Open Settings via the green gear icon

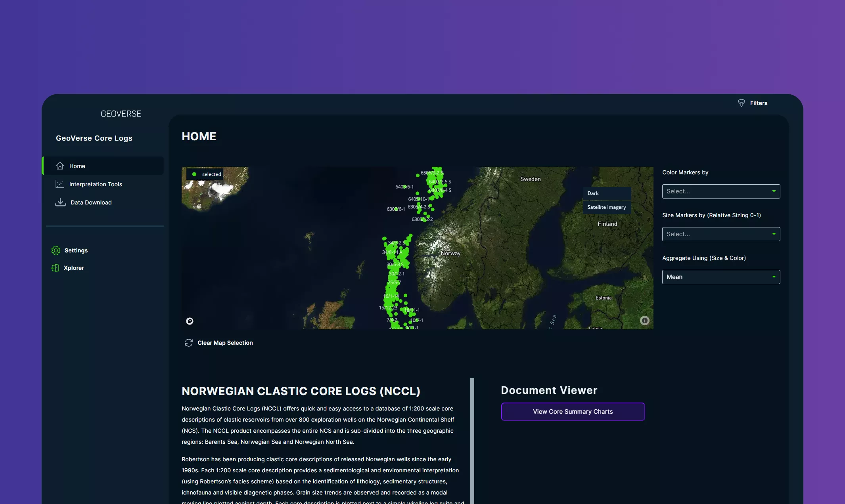click(x=56, y=250)
